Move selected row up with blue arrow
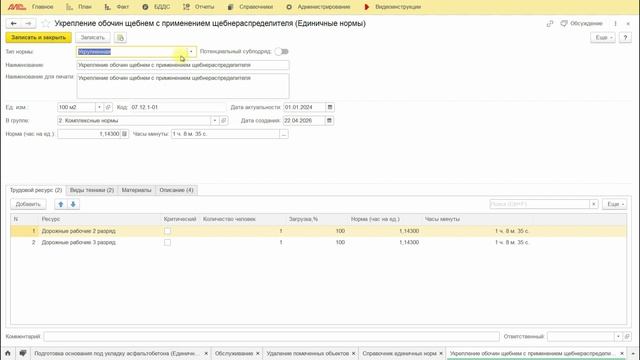 coord(61,204)
